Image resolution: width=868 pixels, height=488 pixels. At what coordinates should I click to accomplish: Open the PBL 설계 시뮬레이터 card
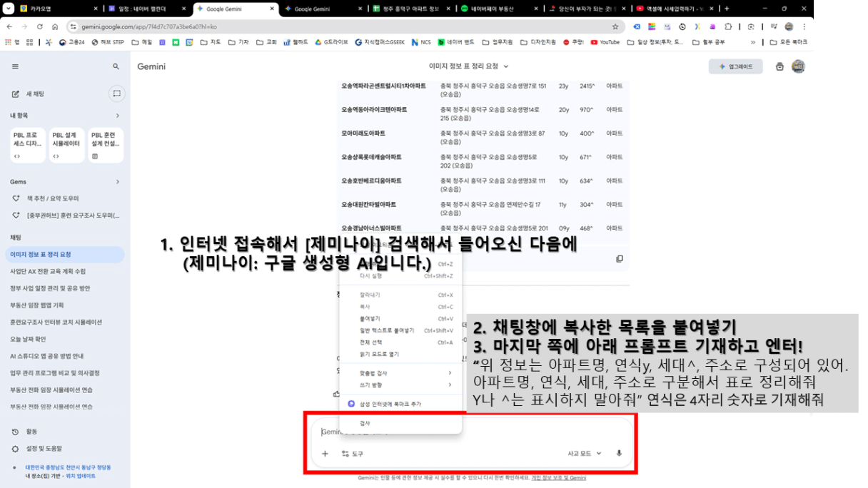tap(66, 145)
